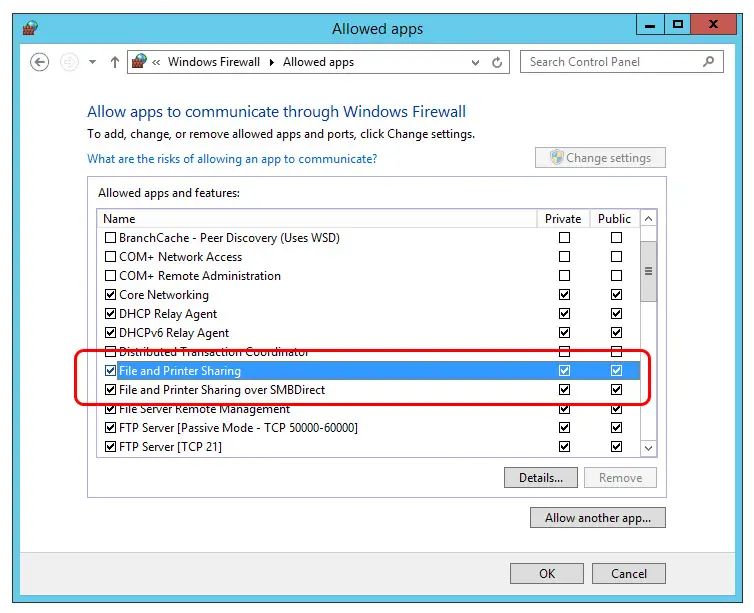Screen dimensions: 754x613
Task: Select the FTP Server [TCP 21] row
Action: point(170,447)
